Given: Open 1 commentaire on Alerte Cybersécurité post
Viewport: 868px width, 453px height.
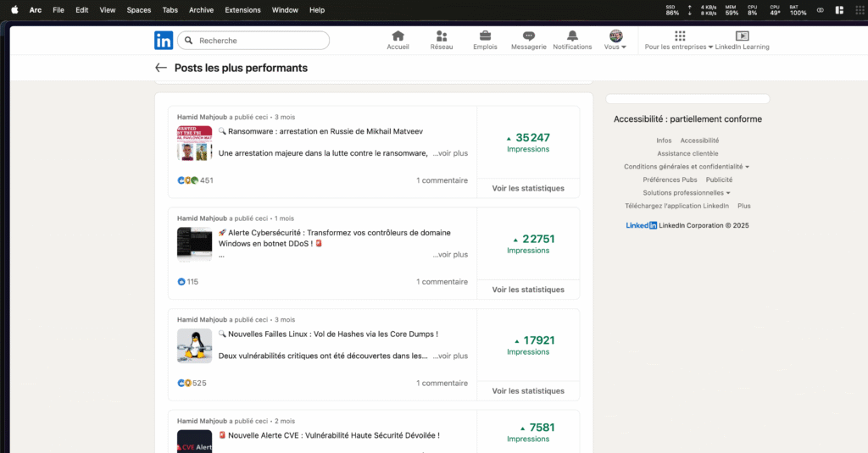Looking at the screenshot, I should coord(442,281).
